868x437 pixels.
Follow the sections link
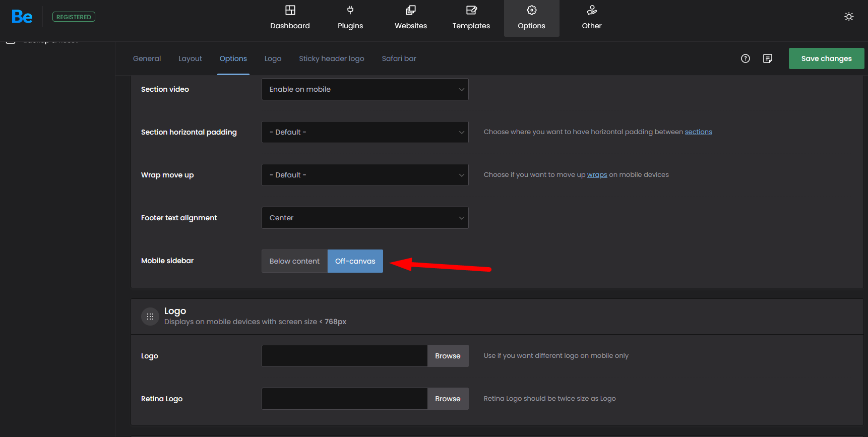(698, 132)
